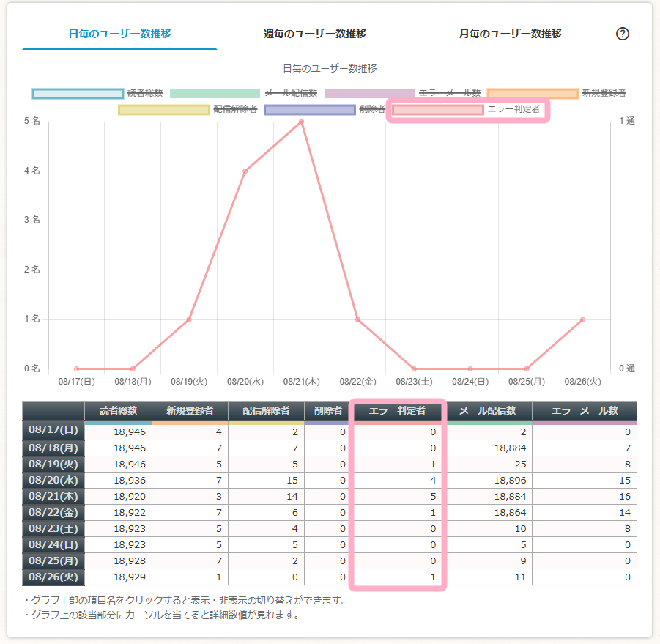This screenshot has width=660, height=644.
Task: Click the 5 名 y-axis label
Action: coord(32,121)
